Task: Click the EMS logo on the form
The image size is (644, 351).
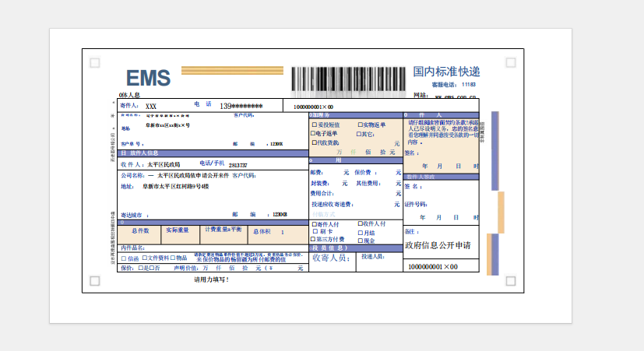Action: click(x=148, y=78)
